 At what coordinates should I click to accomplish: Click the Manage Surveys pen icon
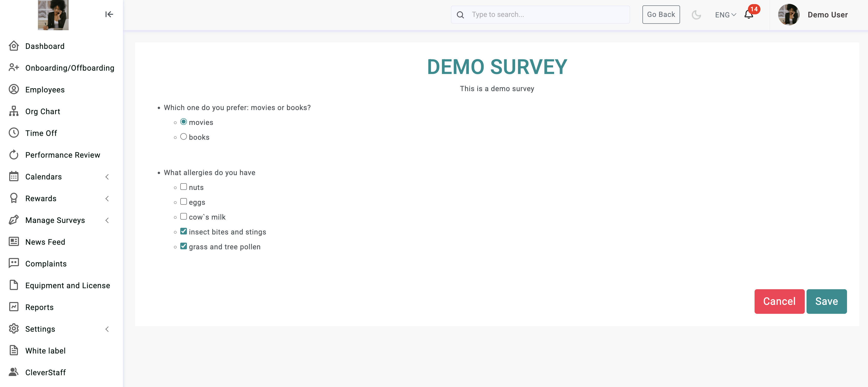tap(14, 220)
